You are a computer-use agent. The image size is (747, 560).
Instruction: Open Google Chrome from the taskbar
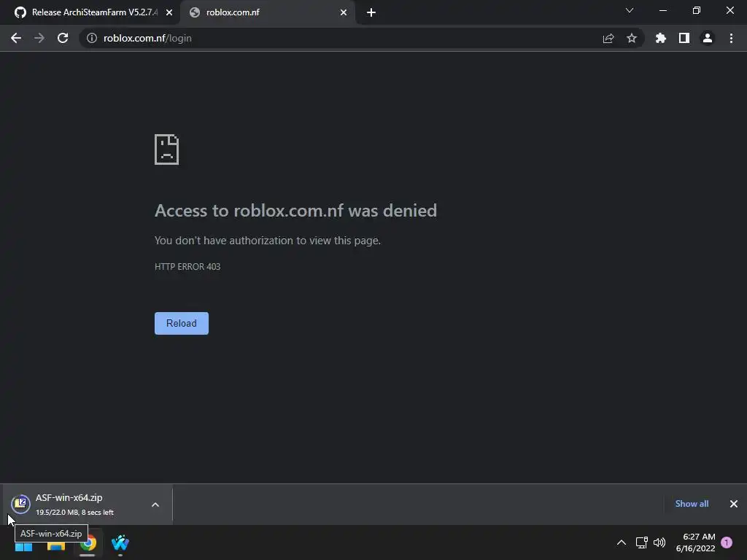88,542
